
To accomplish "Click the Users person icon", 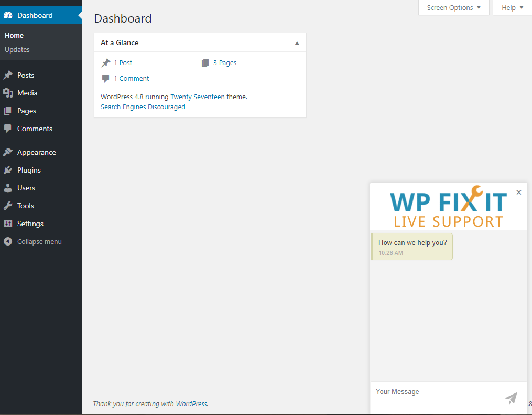I will [8, 188].
